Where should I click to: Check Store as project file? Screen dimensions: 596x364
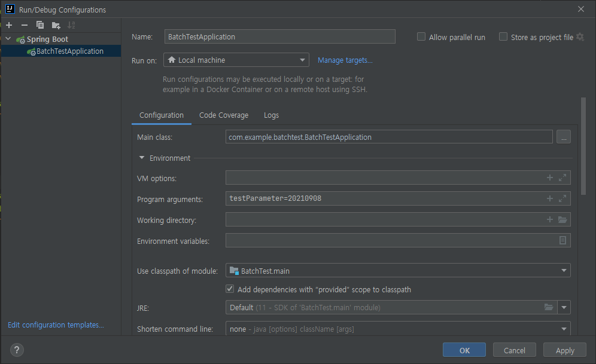tap(503, 37)
